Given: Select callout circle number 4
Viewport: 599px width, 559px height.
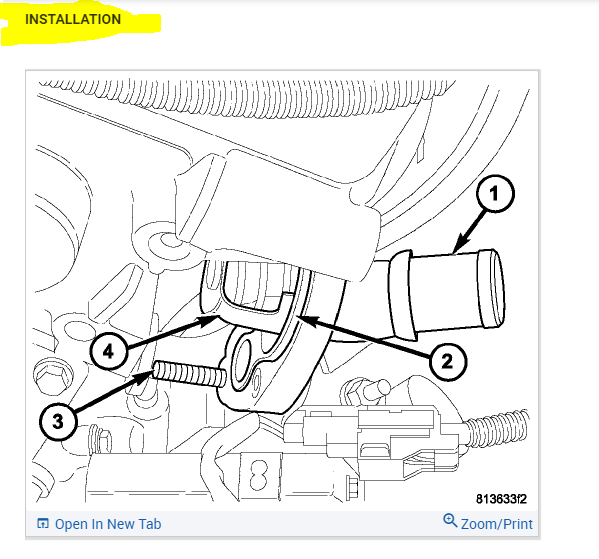Looking at the screenshot, I should (x=109, y=351).
